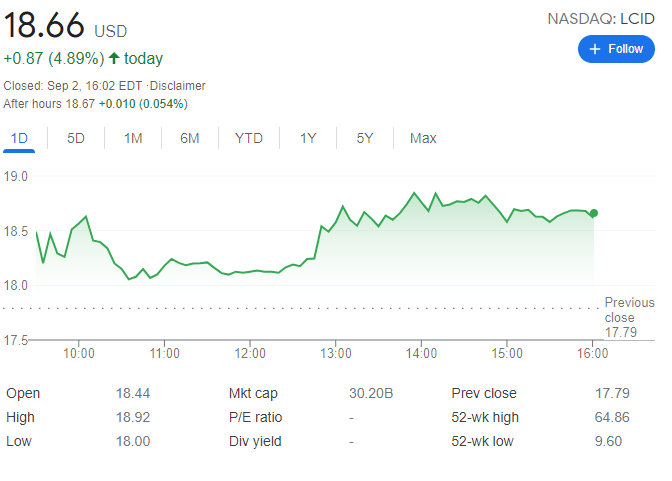Open the 5Y chart range
This screenshot has height=481, width=672.
365,138
